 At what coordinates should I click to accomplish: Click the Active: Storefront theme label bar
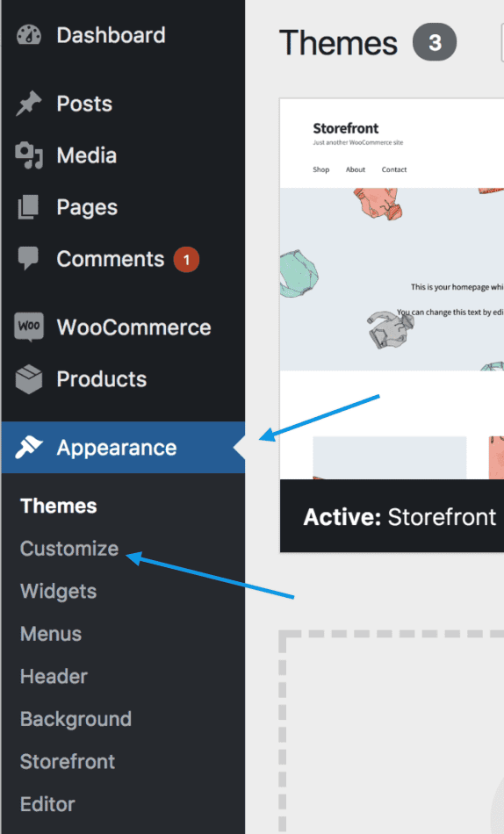392,516
